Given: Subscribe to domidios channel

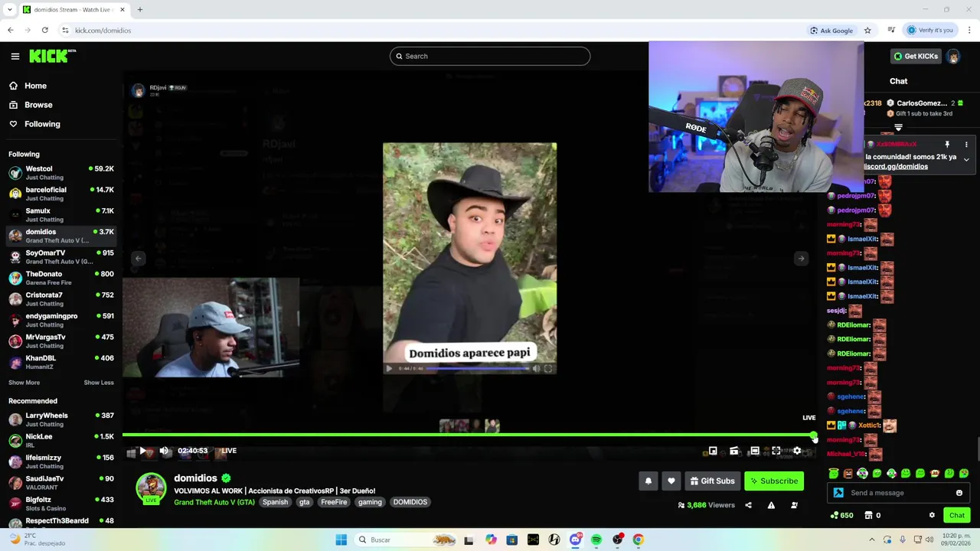Looking at the screenshot, I should coord(774,481).
